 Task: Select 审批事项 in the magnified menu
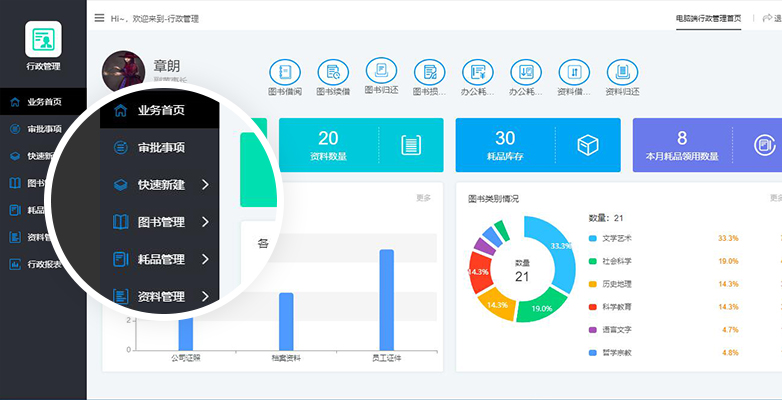pos(160,148)
